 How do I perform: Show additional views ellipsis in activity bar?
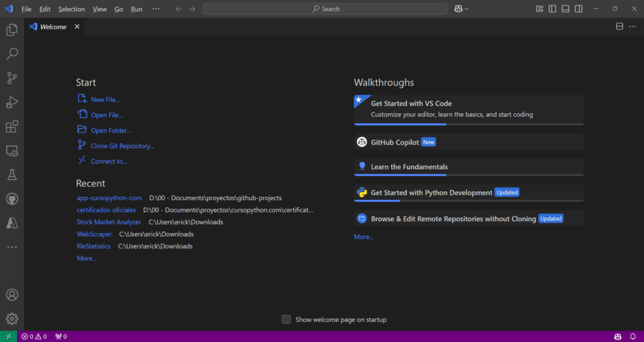[12, 247]
